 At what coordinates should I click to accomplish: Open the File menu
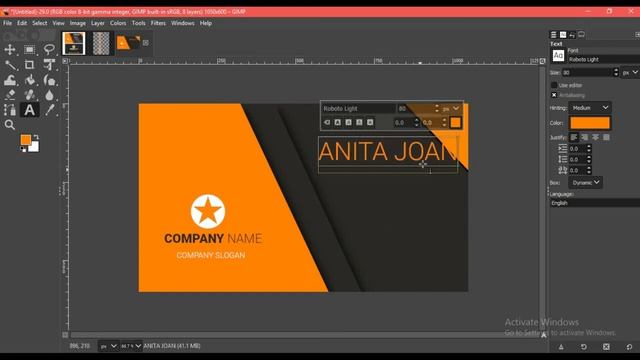click(x=7, y=23)
